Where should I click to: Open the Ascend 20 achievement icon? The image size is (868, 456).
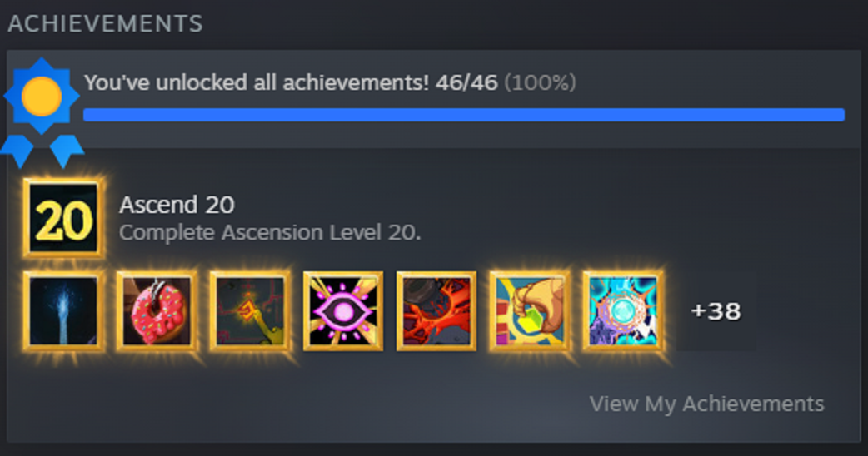pyautogui.click(x=63, y=218)
